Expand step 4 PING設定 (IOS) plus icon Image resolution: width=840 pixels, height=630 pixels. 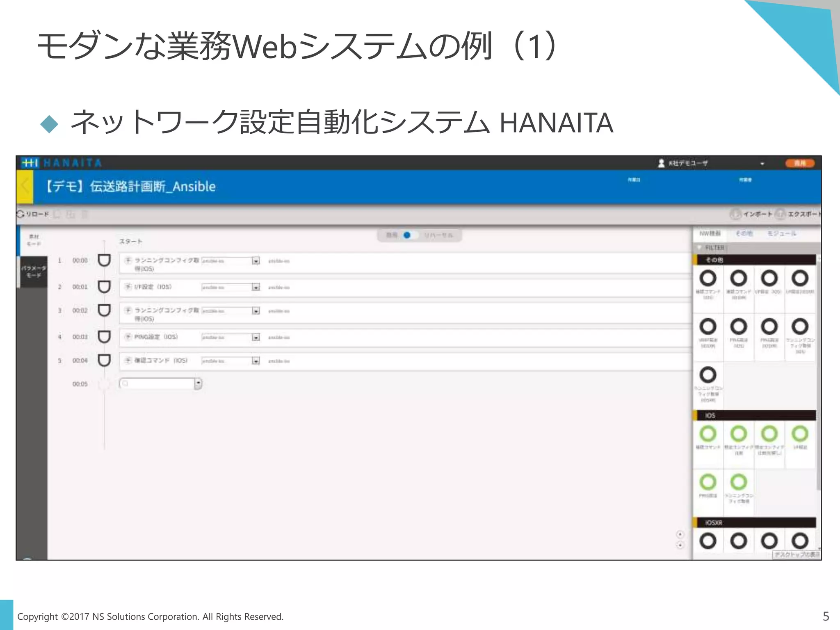pos(128,337)
